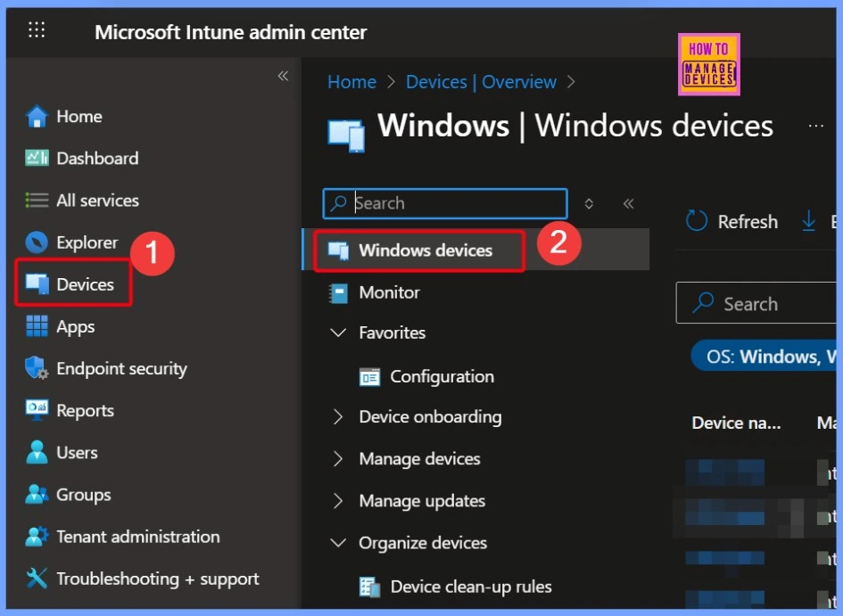Click the Refresh button label
This screenshot has height=616, width=843.
click(748, 221)
